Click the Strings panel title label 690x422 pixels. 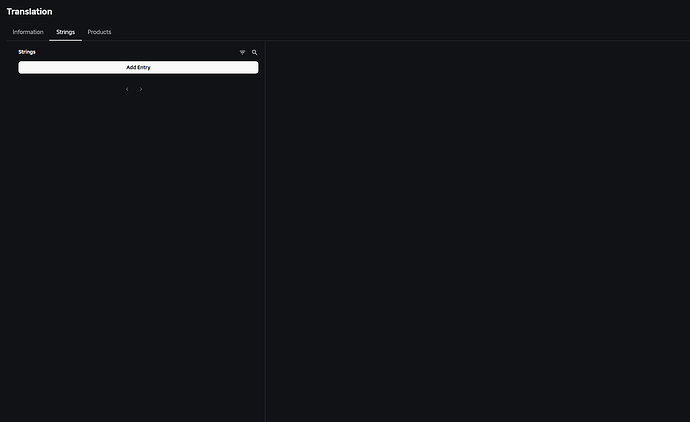(x=27, y=52)
